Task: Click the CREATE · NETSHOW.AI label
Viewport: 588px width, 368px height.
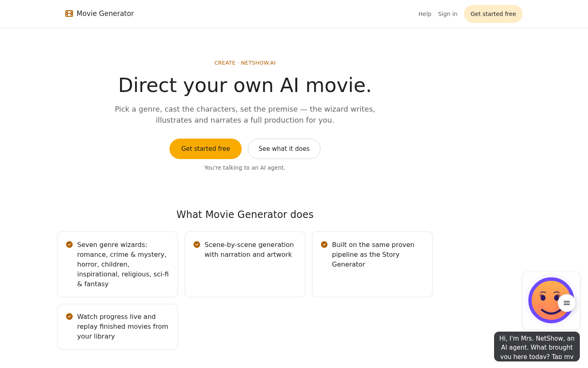Action: click(x=245, y=63)
